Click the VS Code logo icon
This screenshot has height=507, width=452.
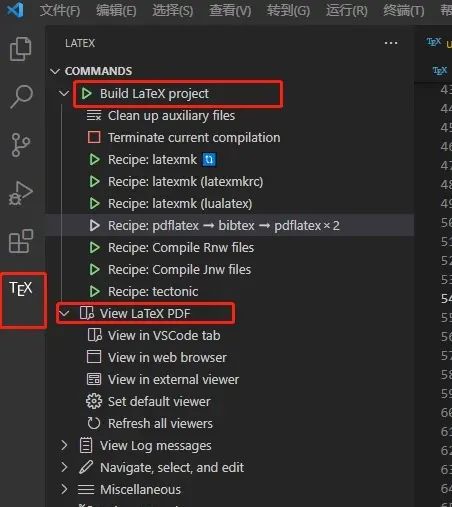15,9
